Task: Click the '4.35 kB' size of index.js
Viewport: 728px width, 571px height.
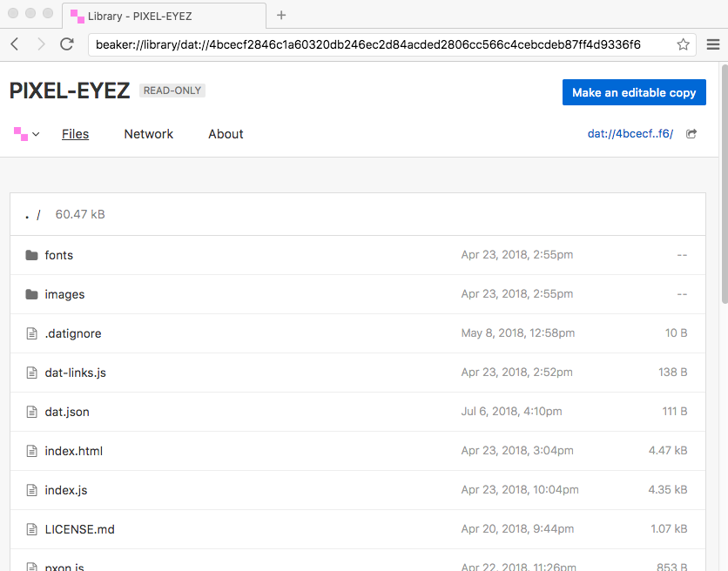Action: (668, 489)
